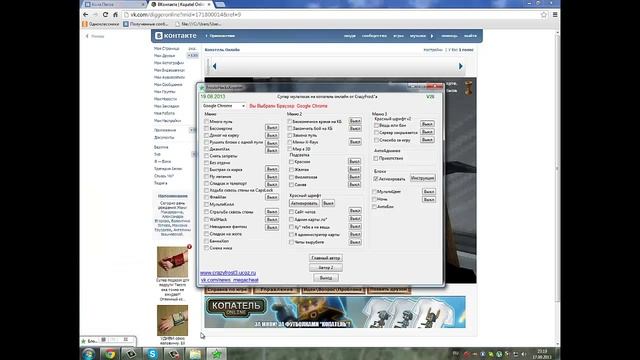Check the Меню X-Rays checkbox

(290, 142)
